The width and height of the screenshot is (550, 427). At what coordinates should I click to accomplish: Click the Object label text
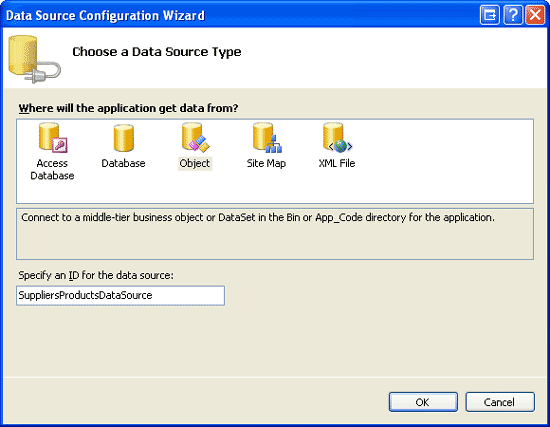tap(195, 163)
